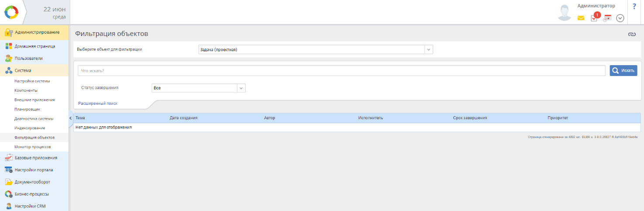
Task: Open 'Настройки системы' sidebar item
Action: click(x=32, y=81)
